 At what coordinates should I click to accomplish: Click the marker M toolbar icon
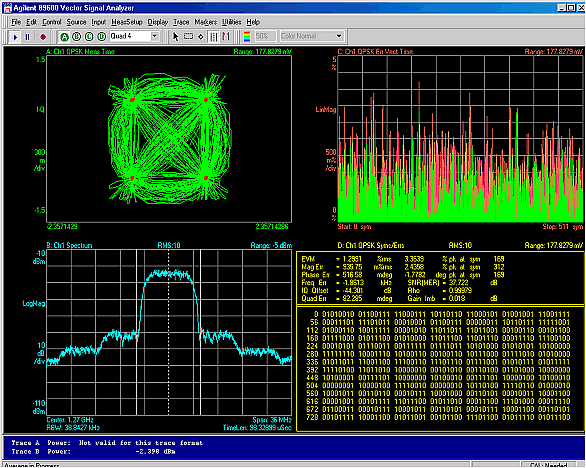(226, 37)
